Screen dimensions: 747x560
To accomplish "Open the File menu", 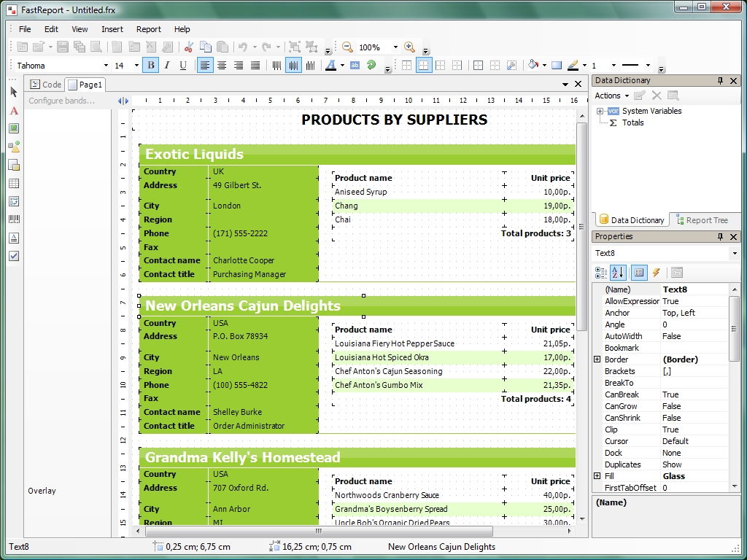I will coord(25,29).
